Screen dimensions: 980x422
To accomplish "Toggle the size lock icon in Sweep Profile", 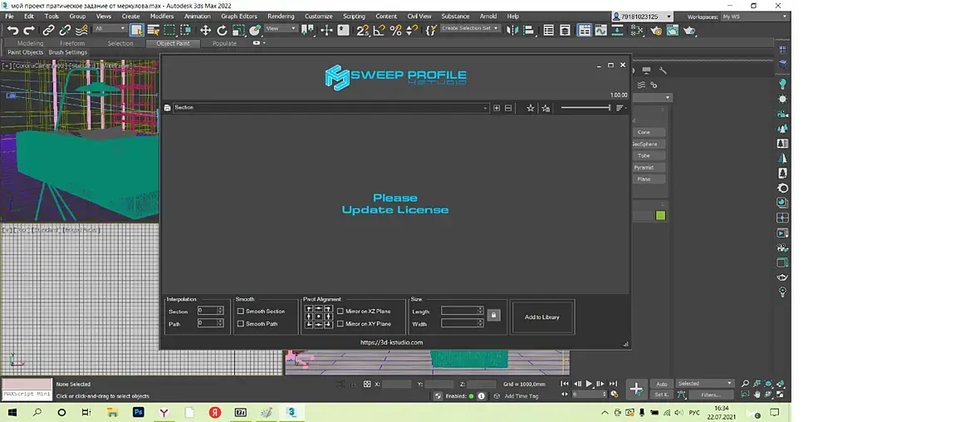I will (494, 315).
